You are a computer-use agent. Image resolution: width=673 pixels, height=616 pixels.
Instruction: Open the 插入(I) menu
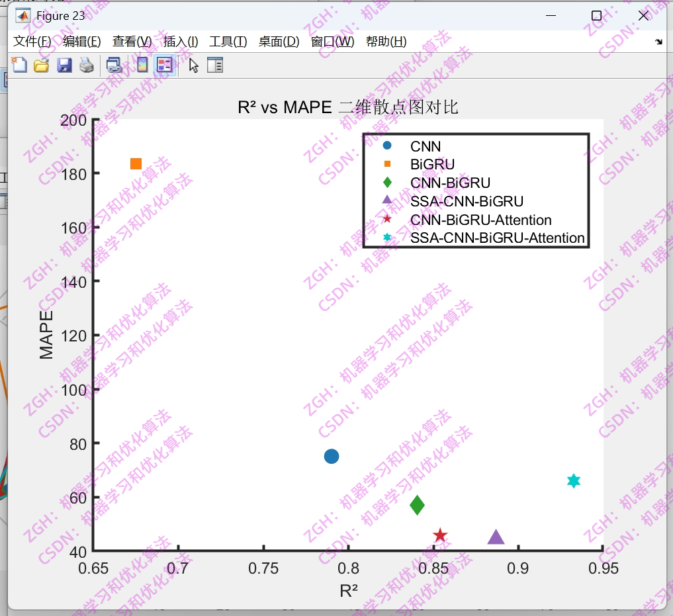pos(181,42)
